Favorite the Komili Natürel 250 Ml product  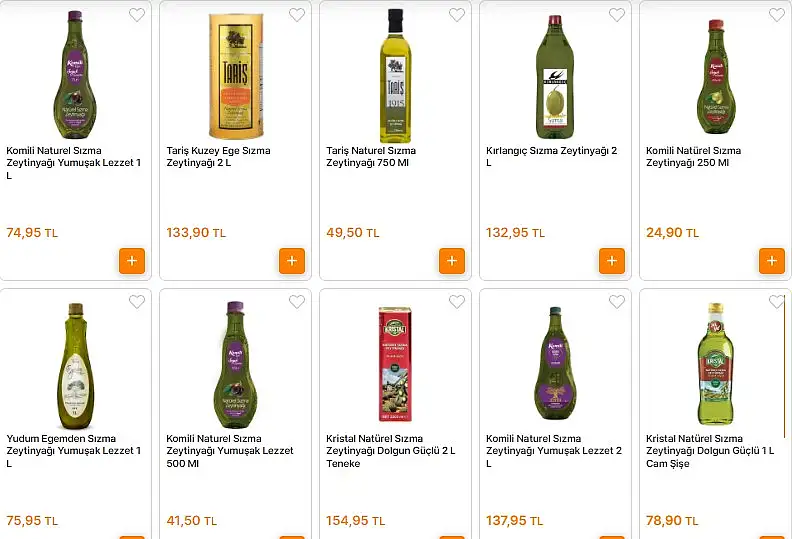(x=777, y=15)
